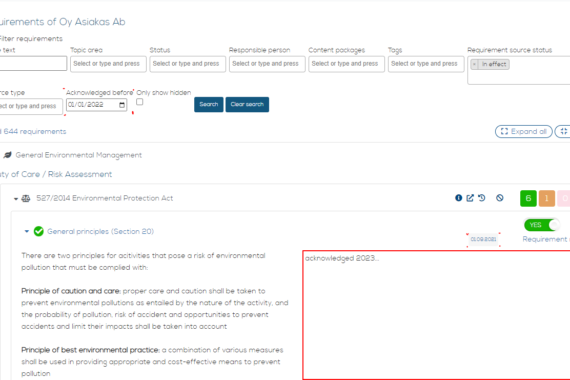Click 'Principle of best environmental practice' bold text

90,350
